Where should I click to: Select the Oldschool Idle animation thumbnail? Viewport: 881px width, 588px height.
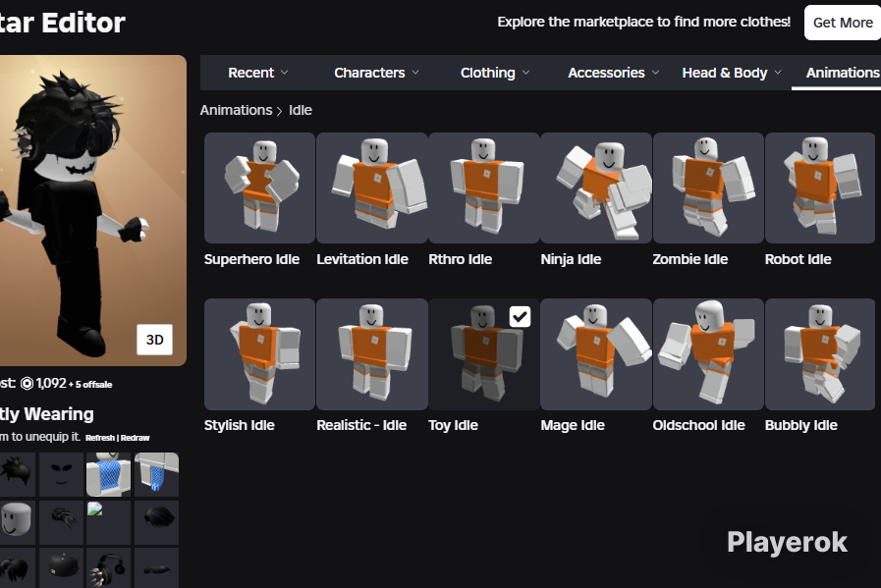(708, 353)
